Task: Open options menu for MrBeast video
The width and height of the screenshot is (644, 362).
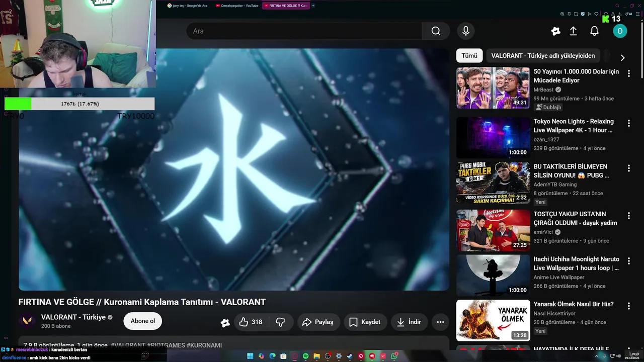Action: [x=629, y=73]
